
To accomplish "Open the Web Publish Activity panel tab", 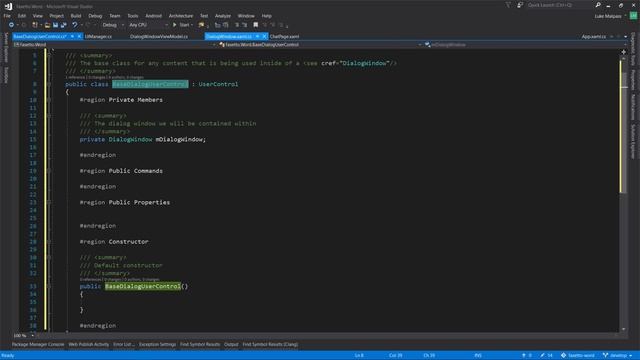I will (89, 344).
